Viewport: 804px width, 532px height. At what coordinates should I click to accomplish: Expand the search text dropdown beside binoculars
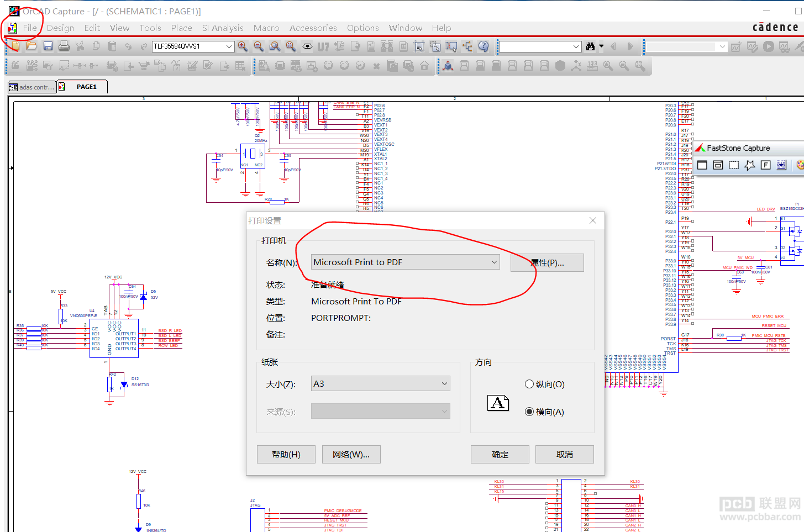click(576, 46)
